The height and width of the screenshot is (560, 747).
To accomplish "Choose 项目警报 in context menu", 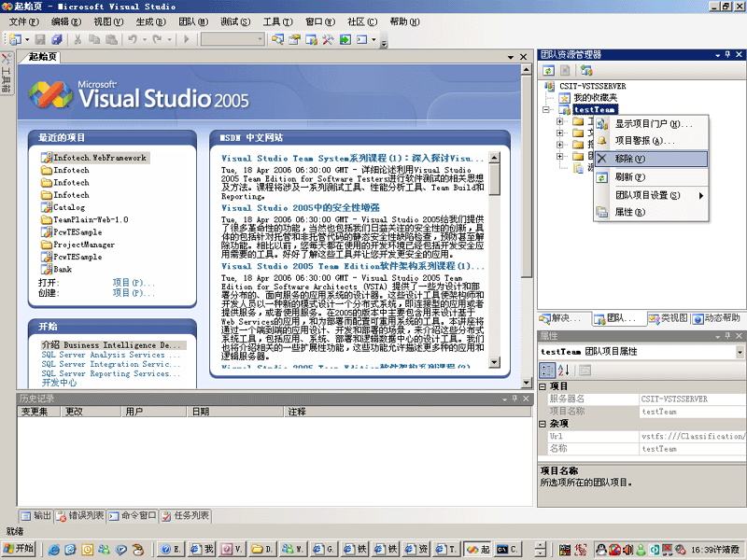I will pos(651,141).
